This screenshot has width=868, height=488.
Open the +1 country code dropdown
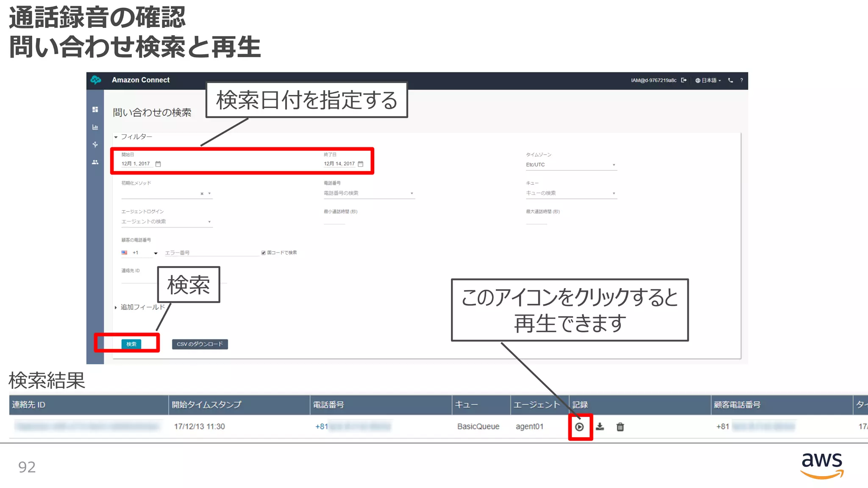pyautogui.click(x=140, y=253)
